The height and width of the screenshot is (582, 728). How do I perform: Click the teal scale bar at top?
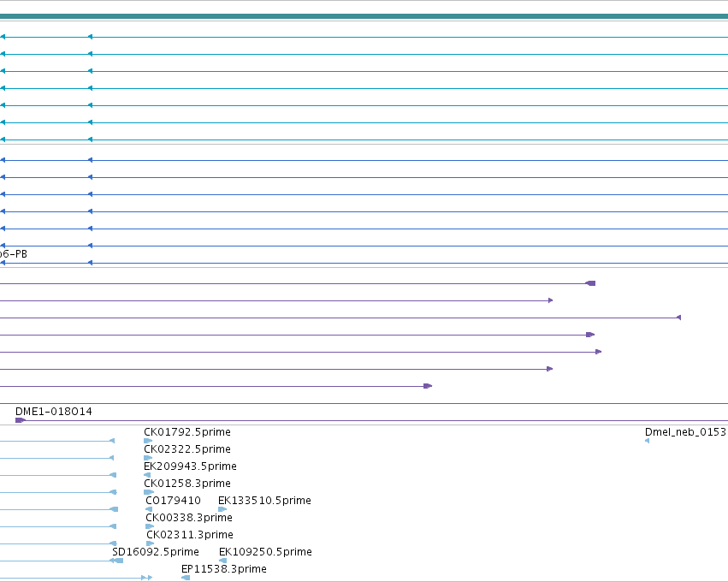click(x=364, y=17)
